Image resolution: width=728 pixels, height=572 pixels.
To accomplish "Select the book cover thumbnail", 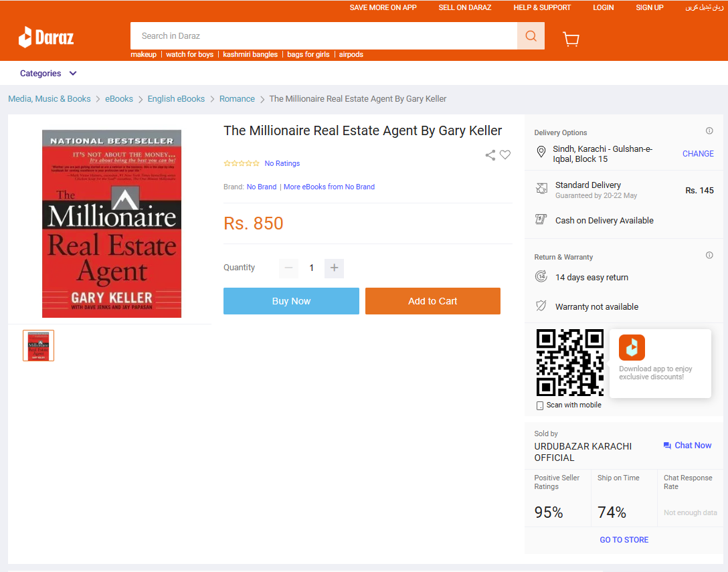I will [x=39, y=345].
